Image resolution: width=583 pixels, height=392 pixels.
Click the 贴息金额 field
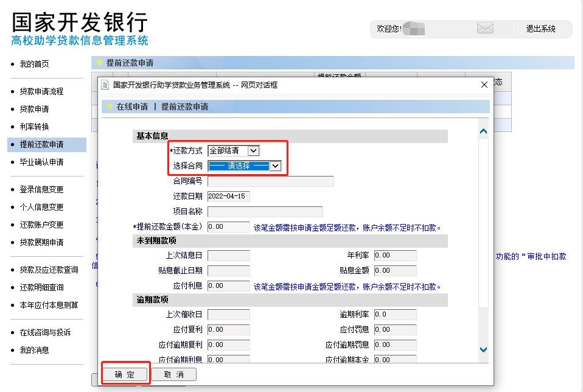(395, 270)
